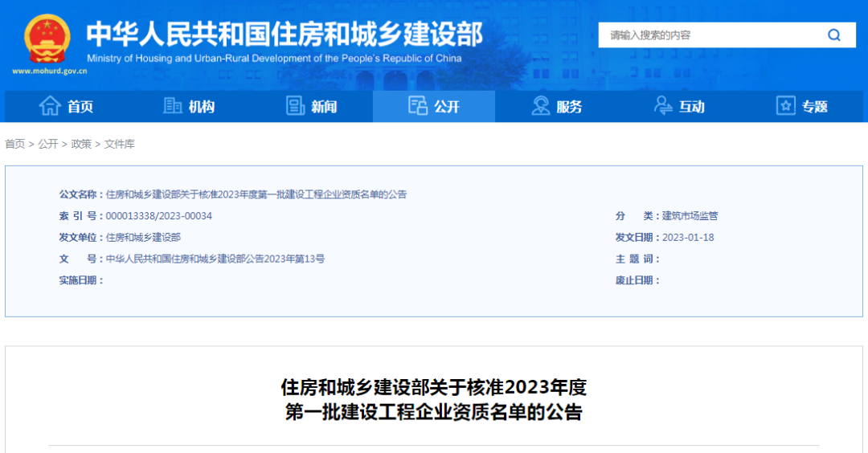Open the 服务 navigation tab

(x=557, y=106)
